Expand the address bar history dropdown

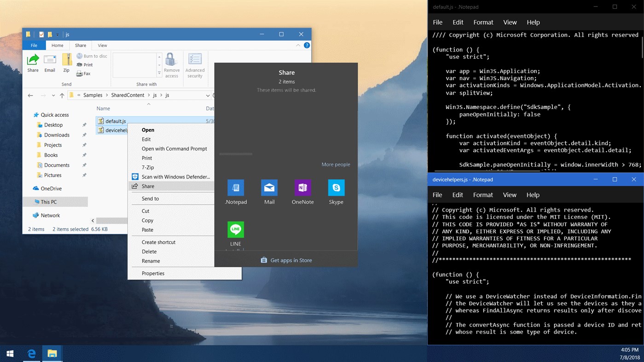coord(209,95)
